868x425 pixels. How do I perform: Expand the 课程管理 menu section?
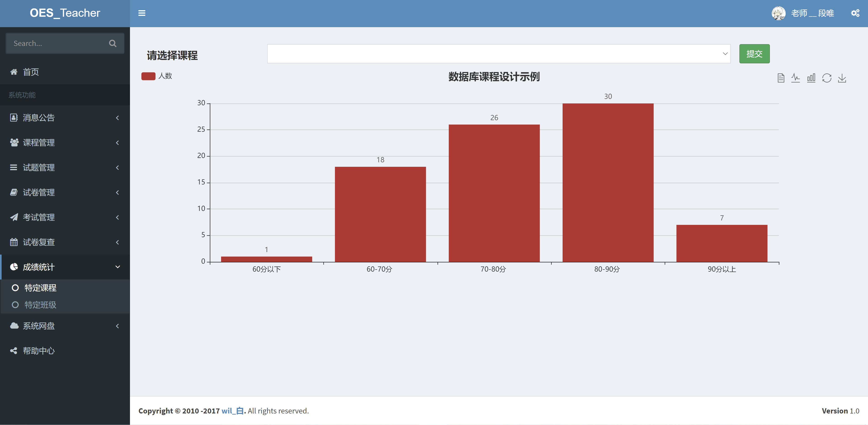39,142
